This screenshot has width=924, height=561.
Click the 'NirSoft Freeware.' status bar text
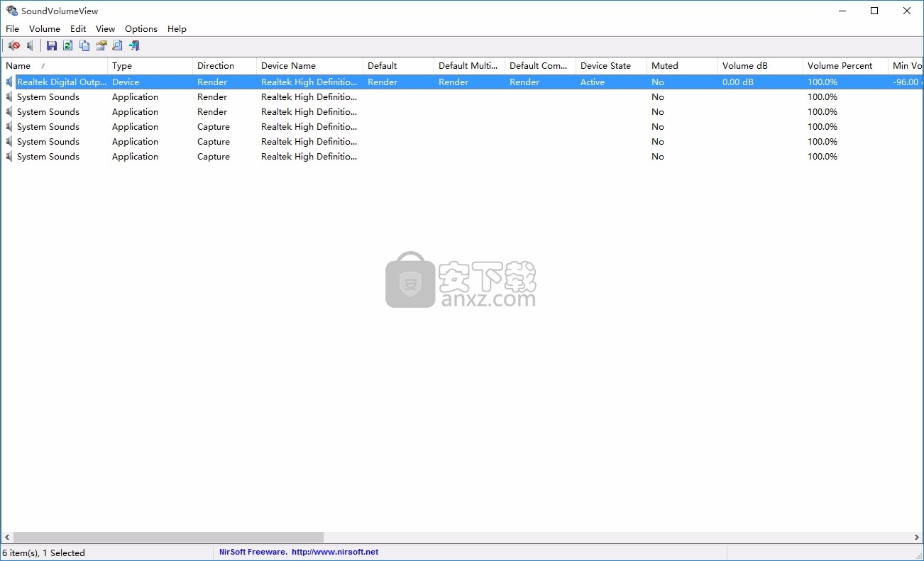click(x=253, y=552)
